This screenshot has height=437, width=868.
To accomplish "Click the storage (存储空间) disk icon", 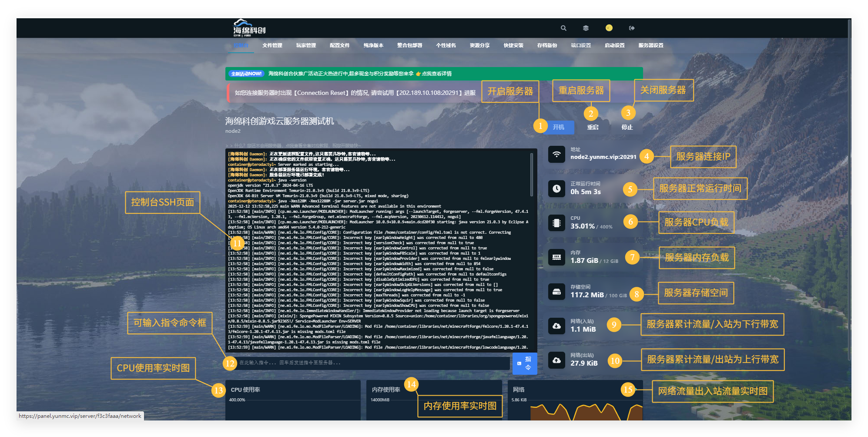I will pyautogui.click(x=556, y=292).
